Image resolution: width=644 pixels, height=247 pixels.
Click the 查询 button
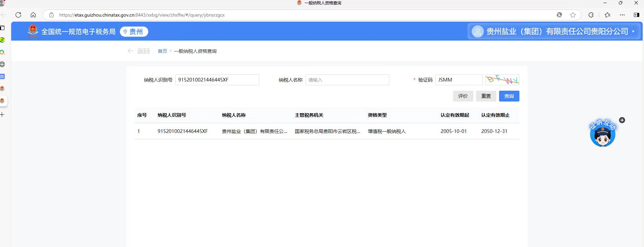[x=509, y=96]
